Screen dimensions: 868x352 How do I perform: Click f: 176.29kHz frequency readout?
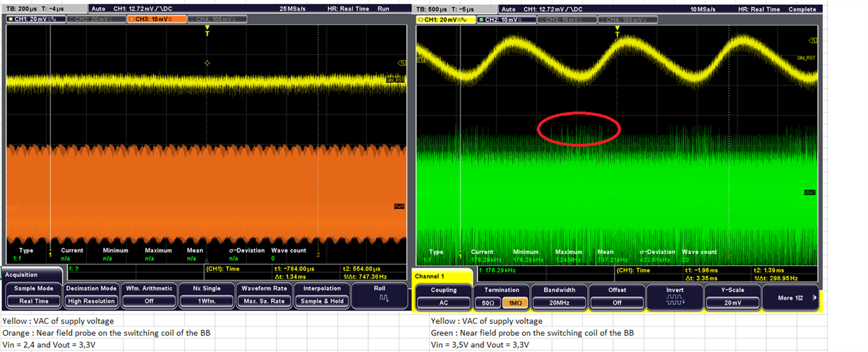498,269
